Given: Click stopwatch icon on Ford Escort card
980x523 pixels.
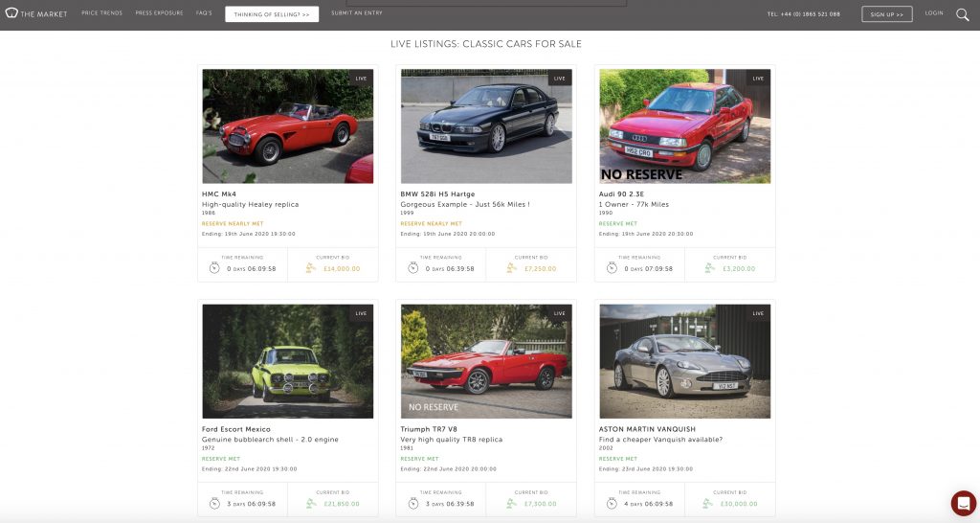Looking at the screenshot, I should click(x=214, y=503).
